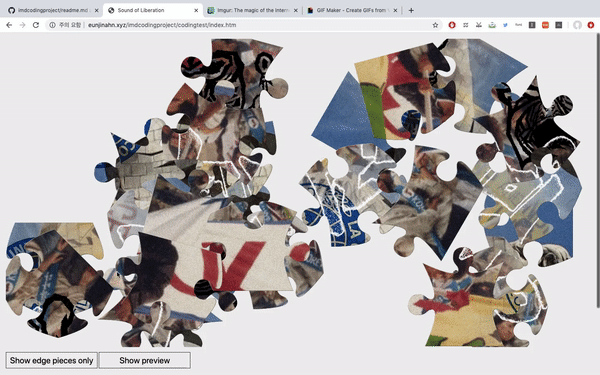This screenshot has height=375, width=600.
Task: Open the Twitter bird extension icon
Action: click(505, 25)
